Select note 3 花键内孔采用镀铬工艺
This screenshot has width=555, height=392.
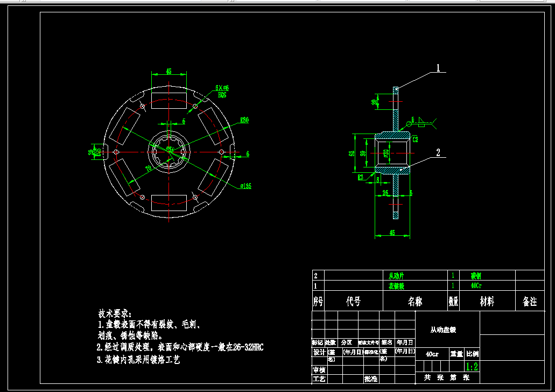pyautogui.click(x=138, y=360)
